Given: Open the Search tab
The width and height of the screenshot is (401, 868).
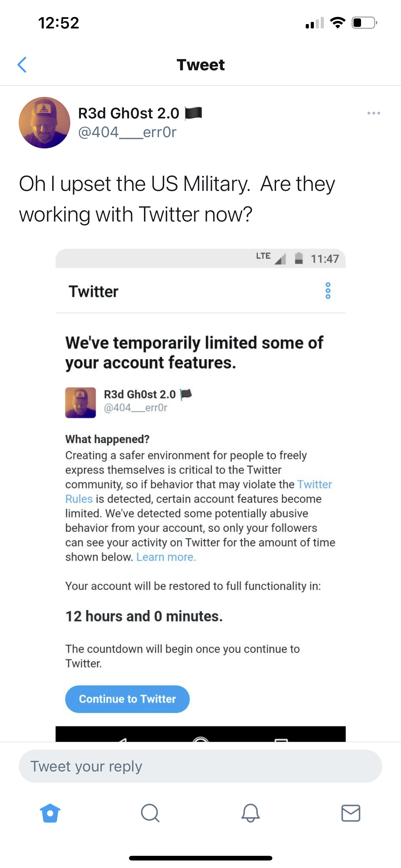Looking at the screenshot, I should click(150, 813).
